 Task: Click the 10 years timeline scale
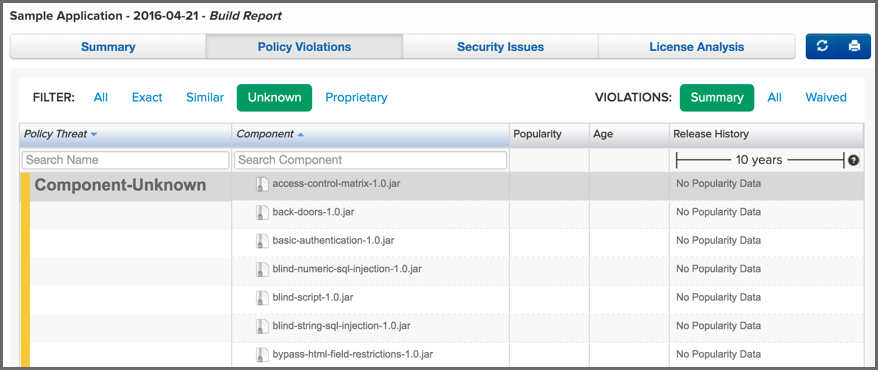click(x=760, y=160)
